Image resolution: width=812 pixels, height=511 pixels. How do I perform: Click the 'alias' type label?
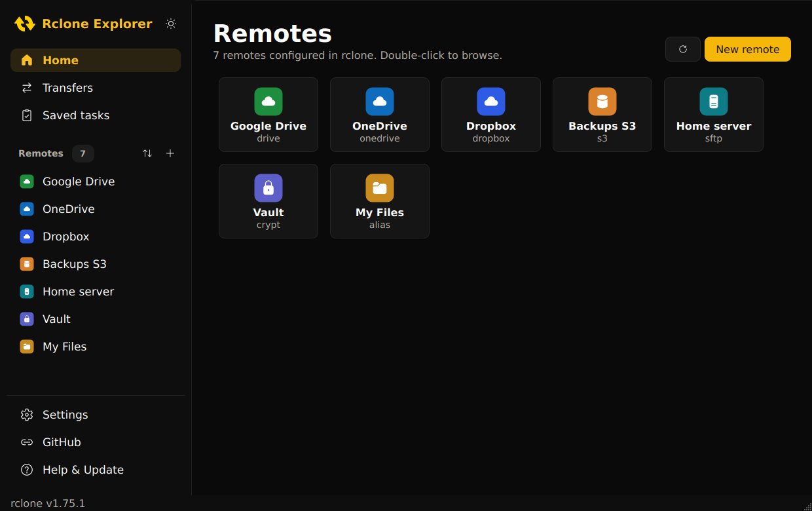tap(380, 225)
